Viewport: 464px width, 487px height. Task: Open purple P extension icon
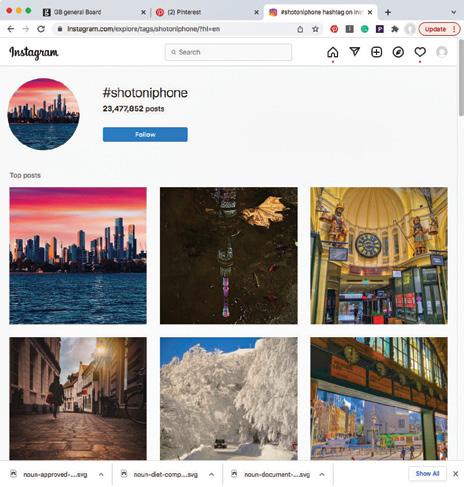click(x=380, y=29)
